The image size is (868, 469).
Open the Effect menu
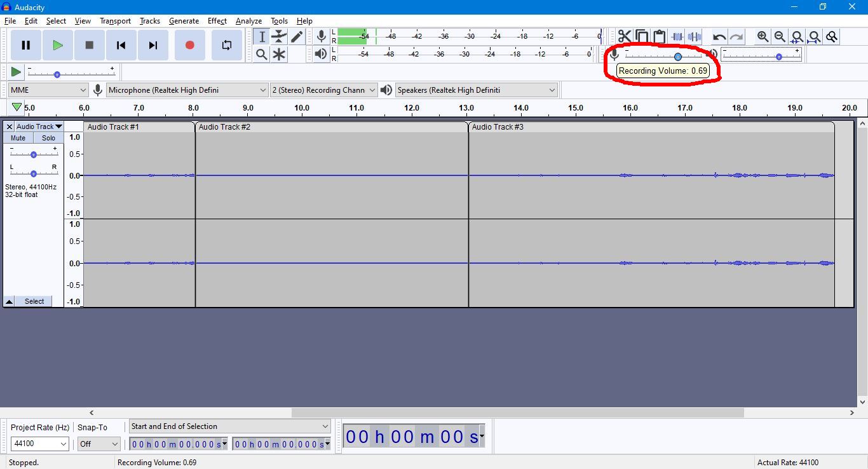point(217,21)
